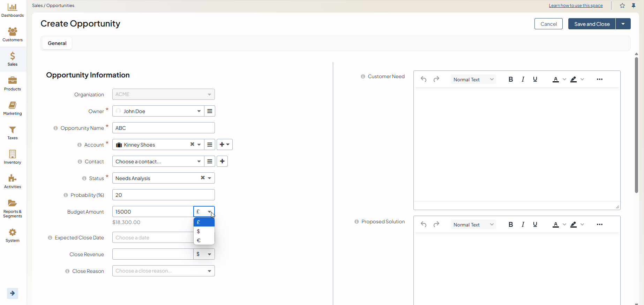
Task: Select the General tab
Action: click(x=57, y=43)
